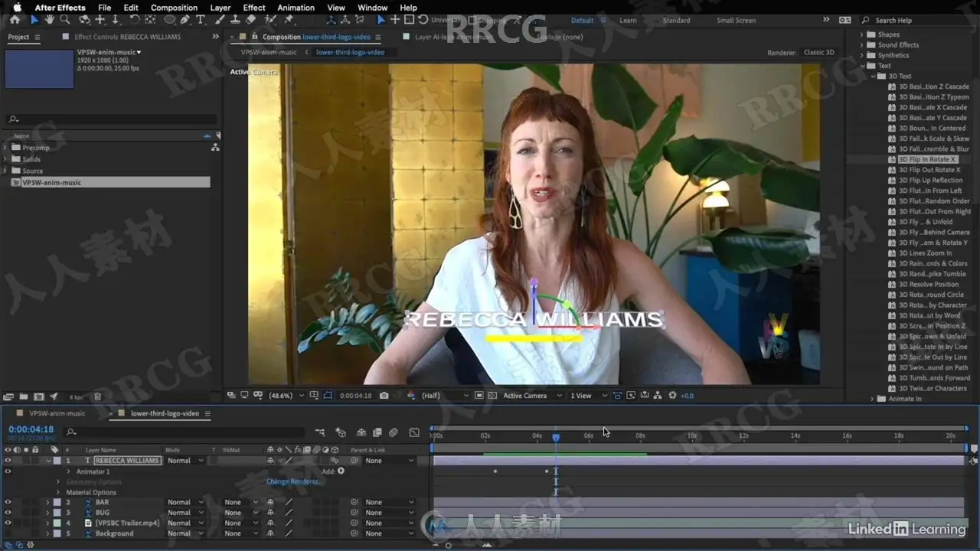Switch to the Small Screen workspace
980x551 pixels.
point(736,21)
